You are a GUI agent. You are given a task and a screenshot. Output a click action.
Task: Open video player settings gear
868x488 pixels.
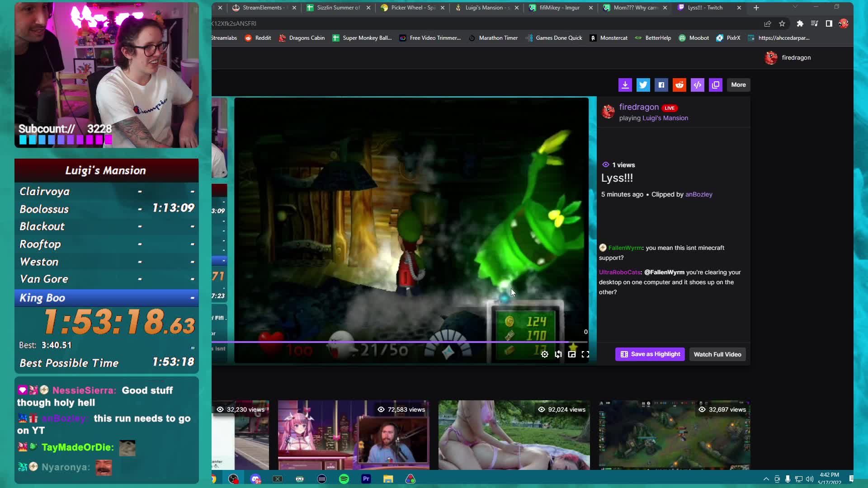coord(545,354)
